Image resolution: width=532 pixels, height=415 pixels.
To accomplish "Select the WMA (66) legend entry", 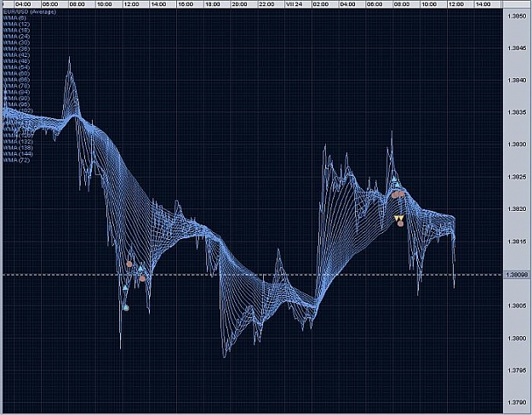I will pyautogui.click(x=16, y=80).
